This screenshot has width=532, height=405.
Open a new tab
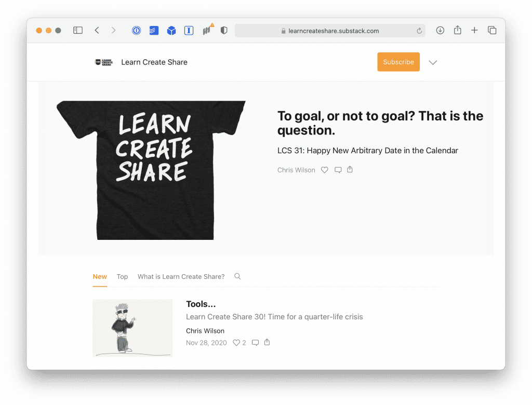[474, 31]
